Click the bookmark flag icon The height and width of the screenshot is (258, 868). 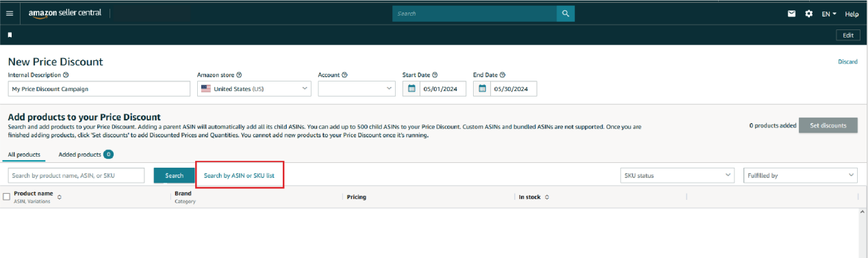click(10, 34)
